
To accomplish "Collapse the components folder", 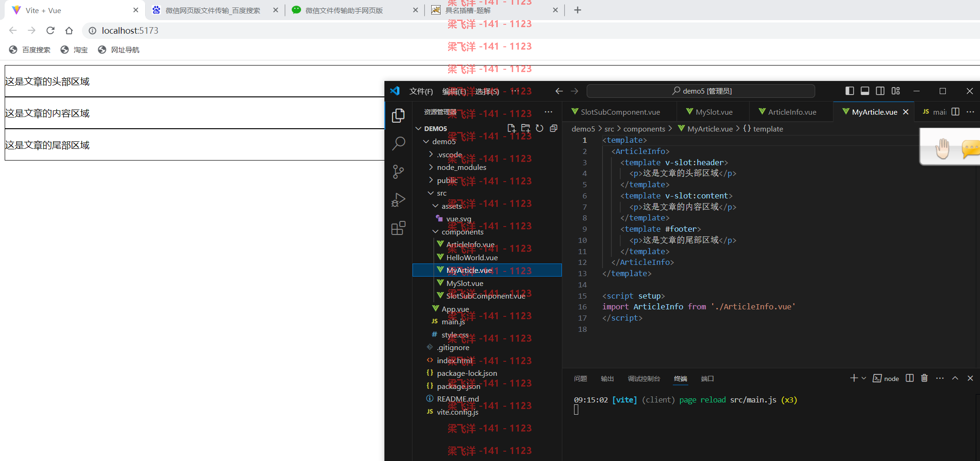I will coord(435,232).
